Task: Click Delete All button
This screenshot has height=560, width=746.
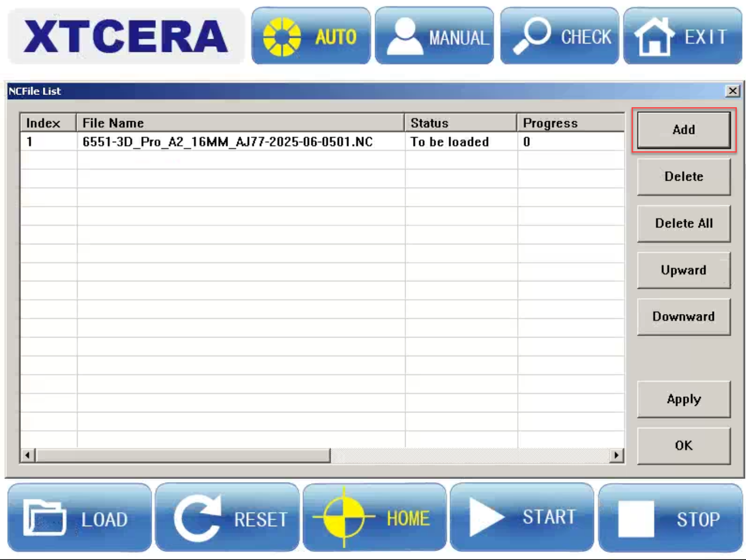Action: coord(684,224)
